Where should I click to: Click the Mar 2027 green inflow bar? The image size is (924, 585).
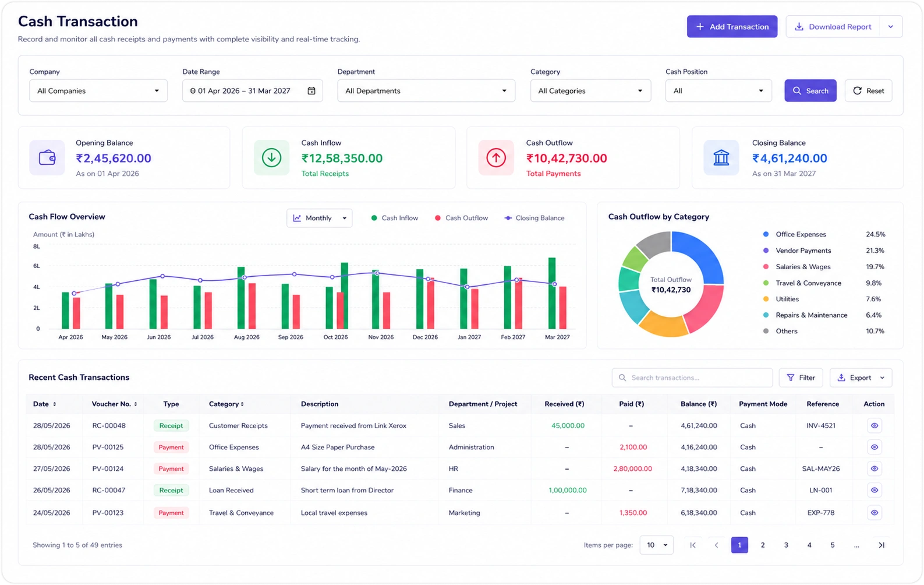click(x=552, y=293)
